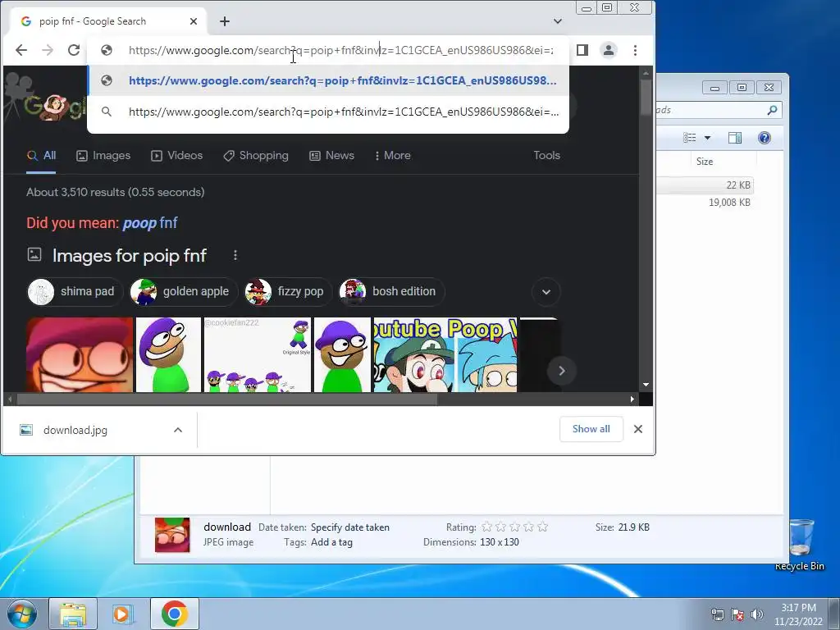Close the poip fnf Google Search tab
Image resolution: width=840 pixels, height=630 pixels.
point(194,21)
